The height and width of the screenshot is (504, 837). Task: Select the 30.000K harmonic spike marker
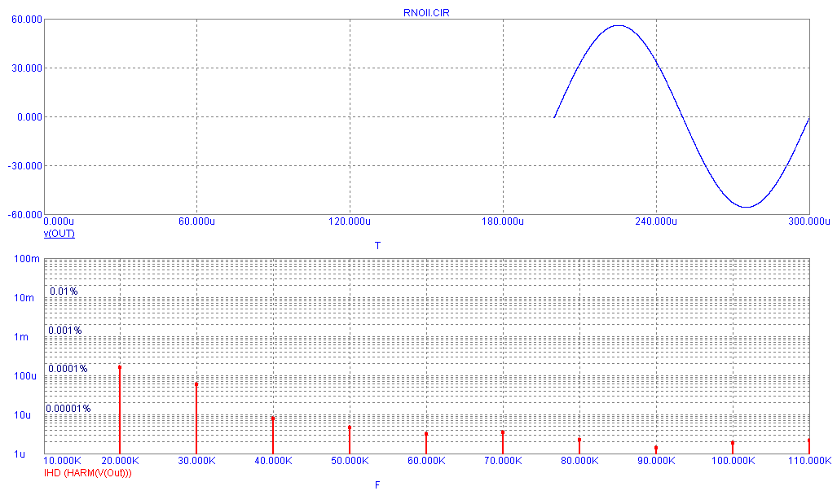tap(196, 384)
